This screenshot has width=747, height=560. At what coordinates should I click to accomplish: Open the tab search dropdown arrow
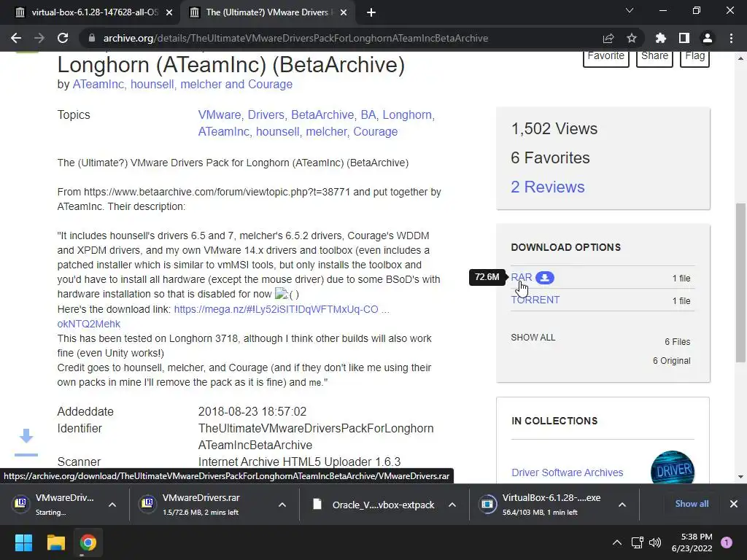[x=630, y=10]
